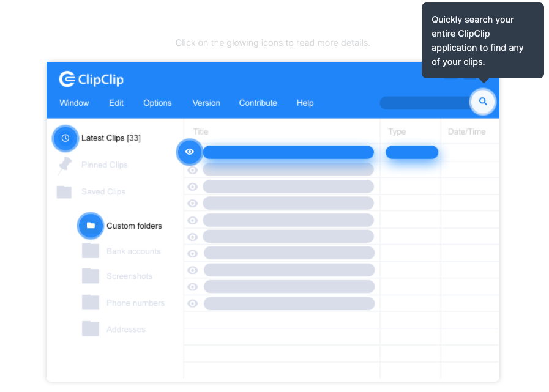Click the "Click on the glowing icons" hint text
The image size is (549, 392).
point(273,43)
